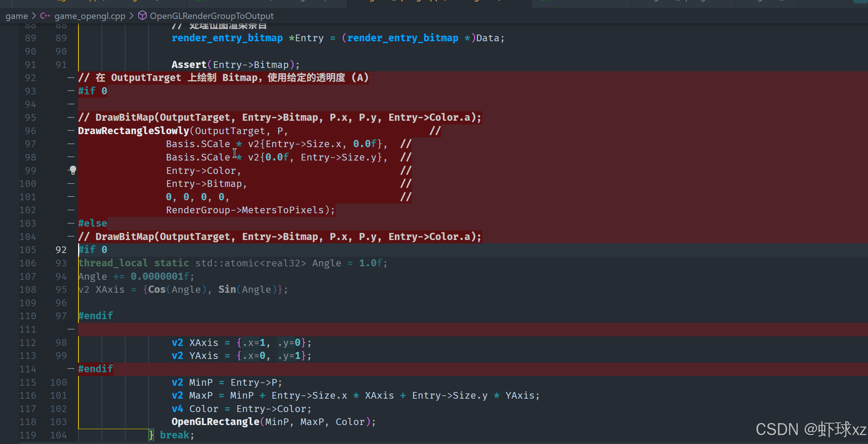Click the DrawRectangleSlowly function name

133,131
